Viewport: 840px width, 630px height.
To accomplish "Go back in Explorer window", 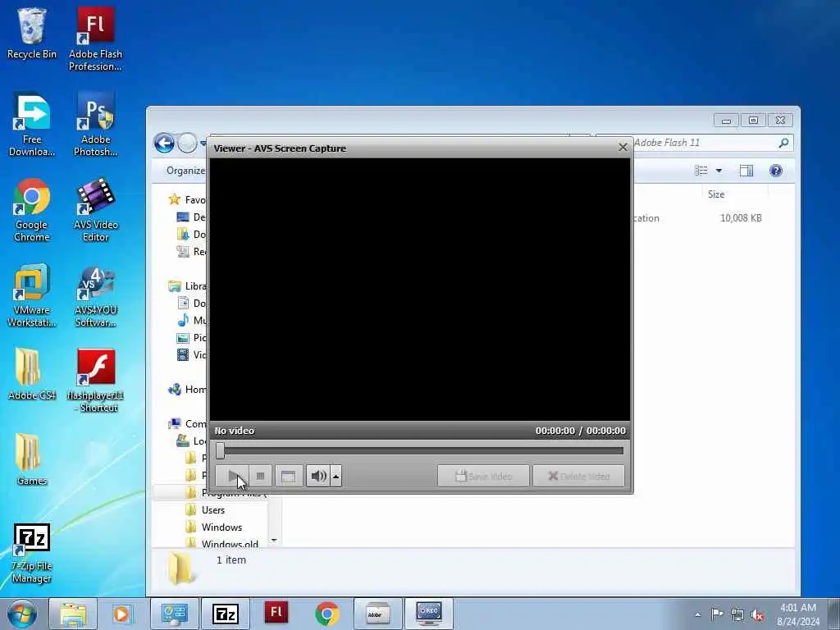I will click(x=164, y=143).
